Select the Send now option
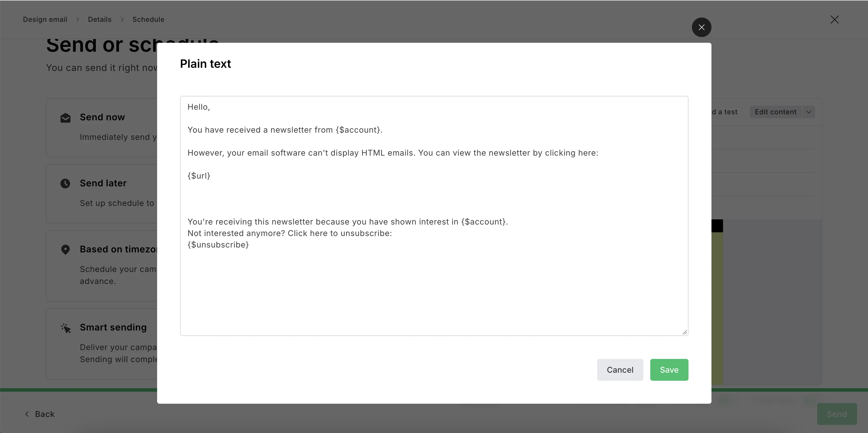The image size is (868, 433). click(x=102, y=128)
